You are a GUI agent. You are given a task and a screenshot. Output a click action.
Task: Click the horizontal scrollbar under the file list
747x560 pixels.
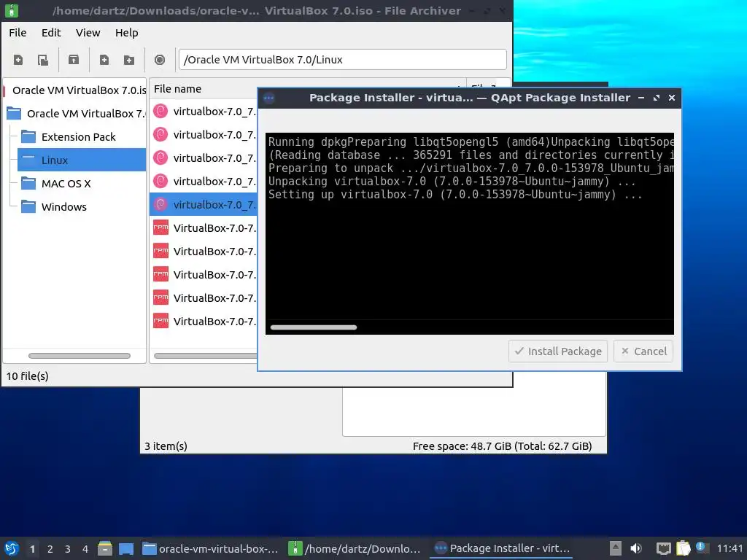tap(206, 356)
